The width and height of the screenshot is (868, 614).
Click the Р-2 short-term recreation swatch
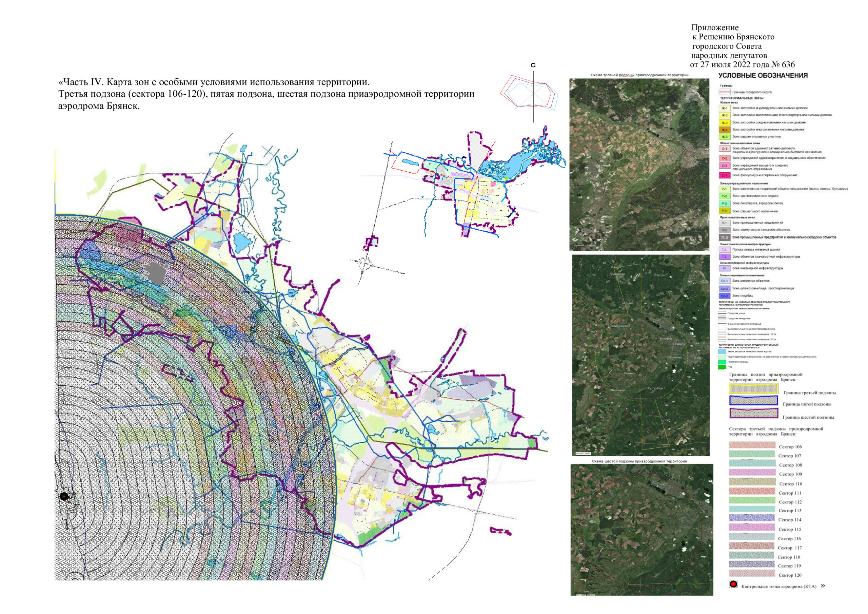coord(724,196)
